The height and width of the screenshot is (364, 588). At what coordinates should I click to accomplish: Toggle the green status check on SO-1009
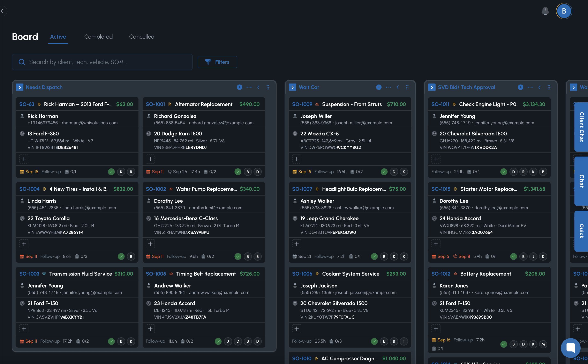tap(384, 172)
